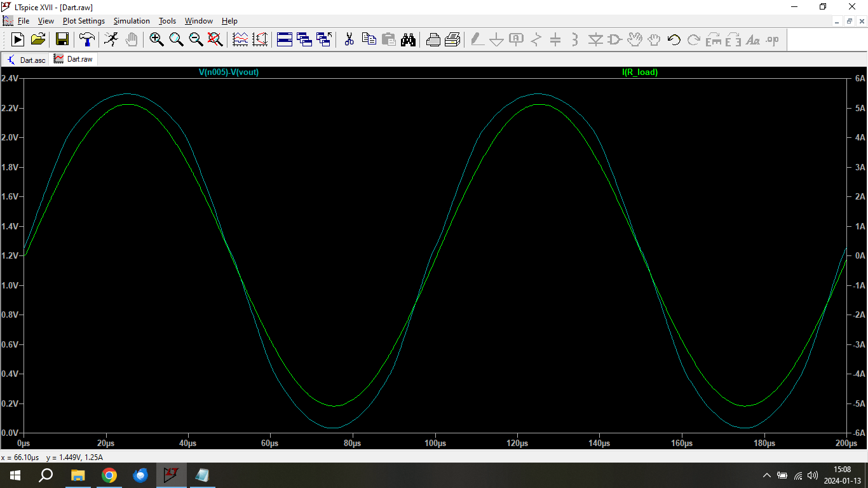Run the simulation with the running man icon
868x488 pixels.
click(111, 39)
